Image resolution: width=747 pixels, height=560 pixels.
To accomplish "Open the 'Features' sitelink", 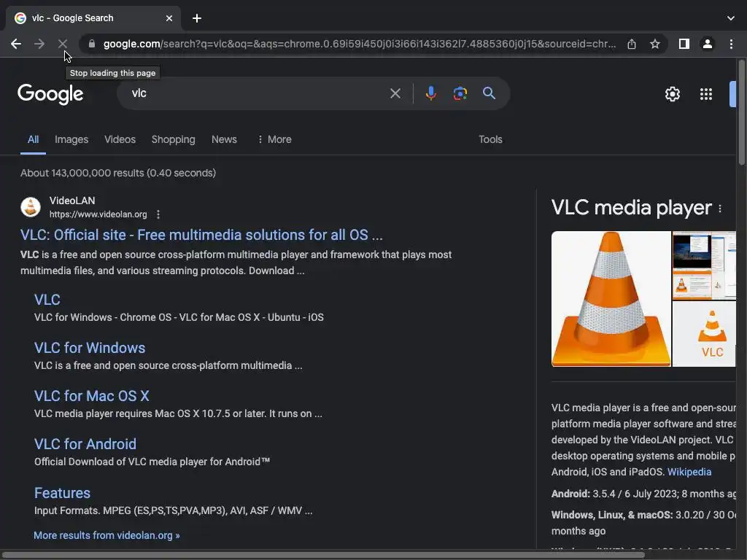I will click(63, 493).
